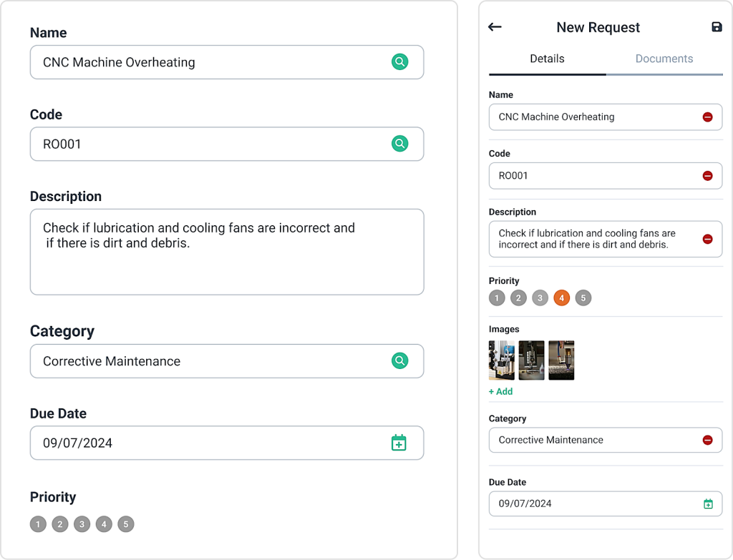Click the red remove icon beside the Name field
Image resolution: width=733 pixels, height=560 pixels.
point(707,117)
